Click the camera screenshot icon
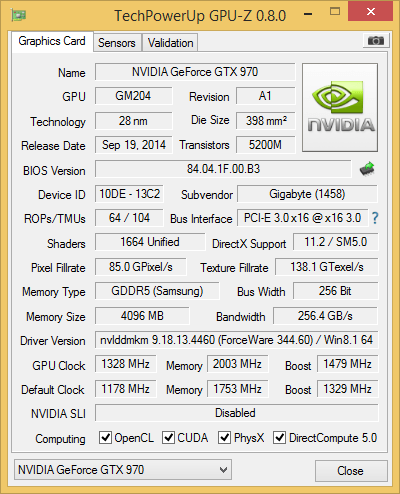The width and height of the screenshot is (400, 494). 376,41
